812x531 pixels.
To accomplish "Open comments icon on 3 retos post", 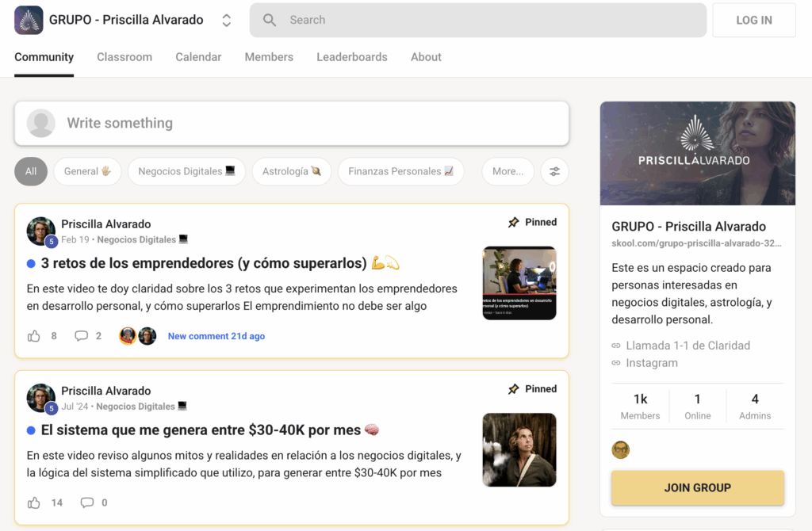I will [x=82, y=336].
